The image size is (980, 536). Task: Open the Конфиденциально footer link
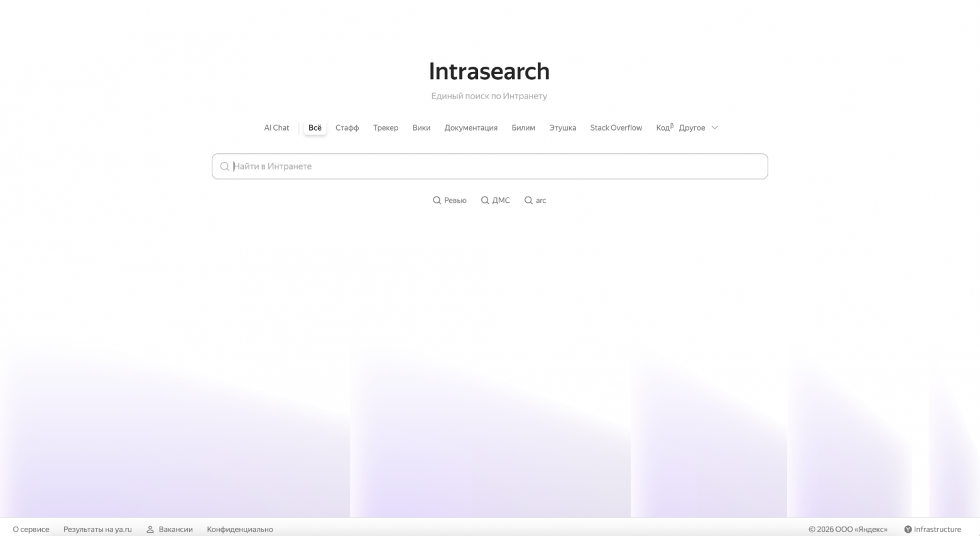pyautogui.click(x=240, y=529)
